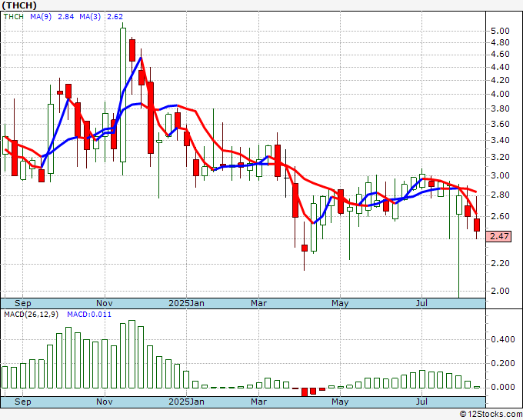Screen dimensions: 523x420
Task: Click the MACD:0.011 value label
Action: tap(89, 315)
